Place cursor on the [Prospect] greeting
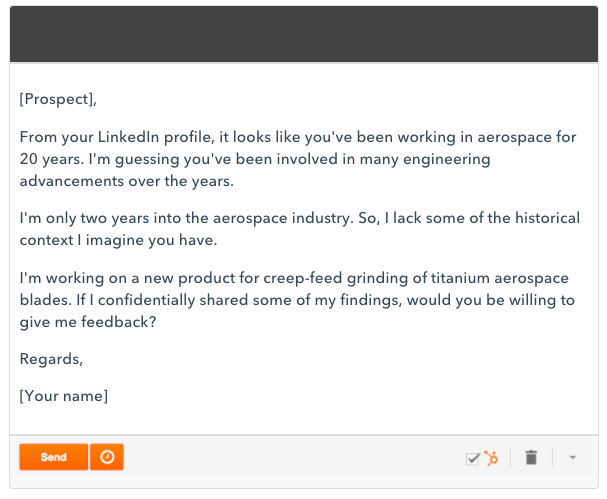 click(x=58, y=99)
